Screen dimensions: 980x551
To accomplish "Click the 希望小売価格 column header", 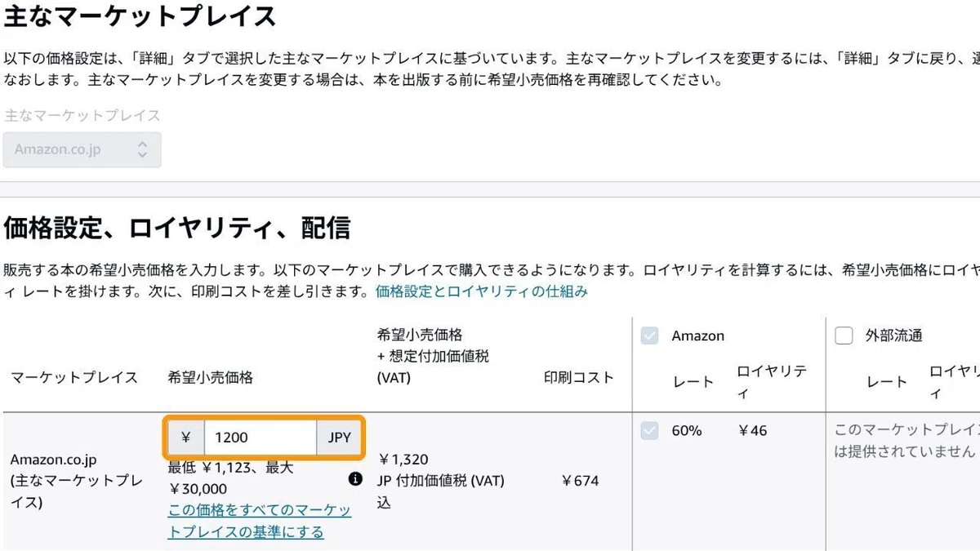I will (211, 378).
